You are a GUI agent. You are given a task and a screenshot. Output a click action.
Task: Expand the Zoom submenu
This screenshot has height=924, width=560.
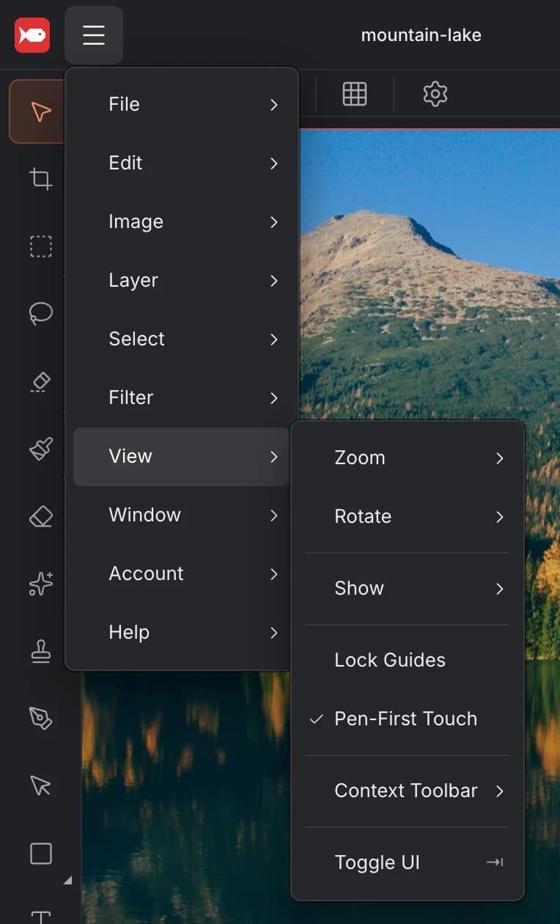coord(408,458)
